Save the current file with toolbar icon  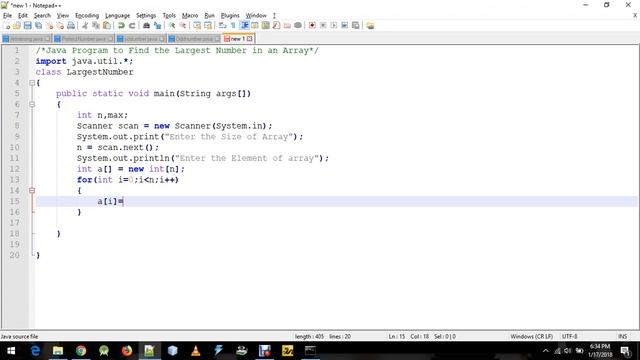pos(27,26)
